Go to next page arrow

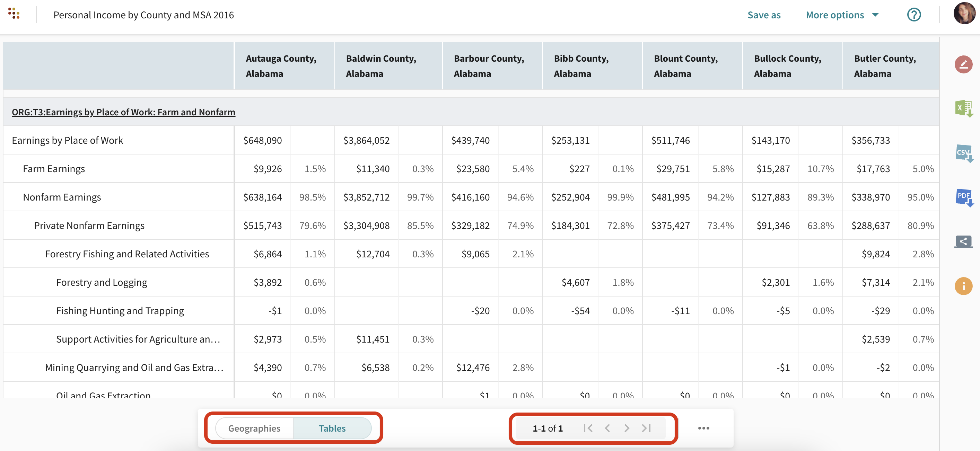(x=627, y=428)
